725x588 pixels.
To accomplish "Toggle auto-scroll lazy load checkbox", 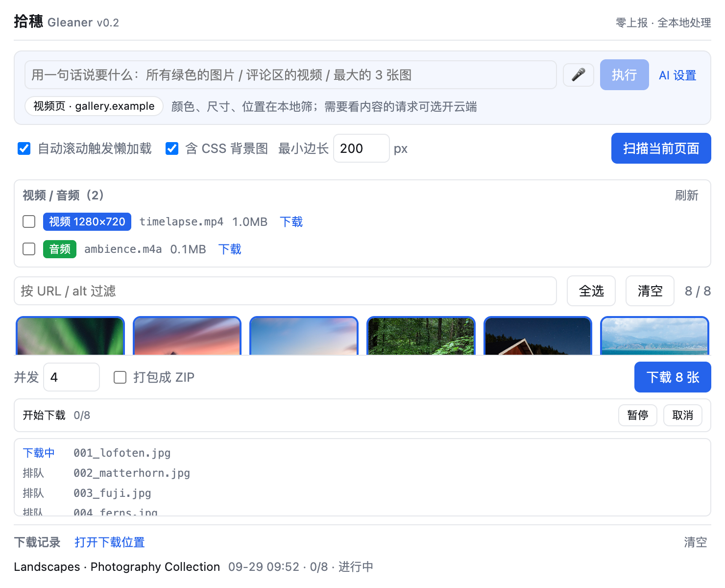I will [x=24, y=148].
